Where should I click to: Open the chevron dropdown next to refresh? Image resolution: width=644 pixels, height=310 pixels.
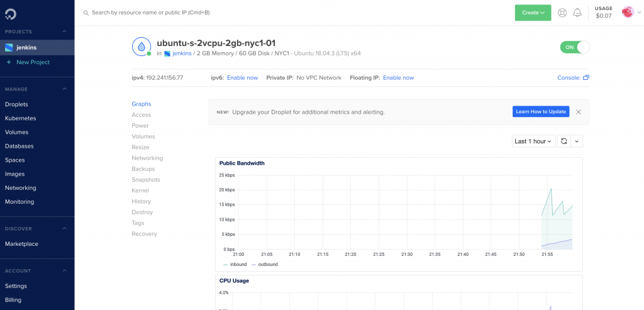tap(577, 141)
